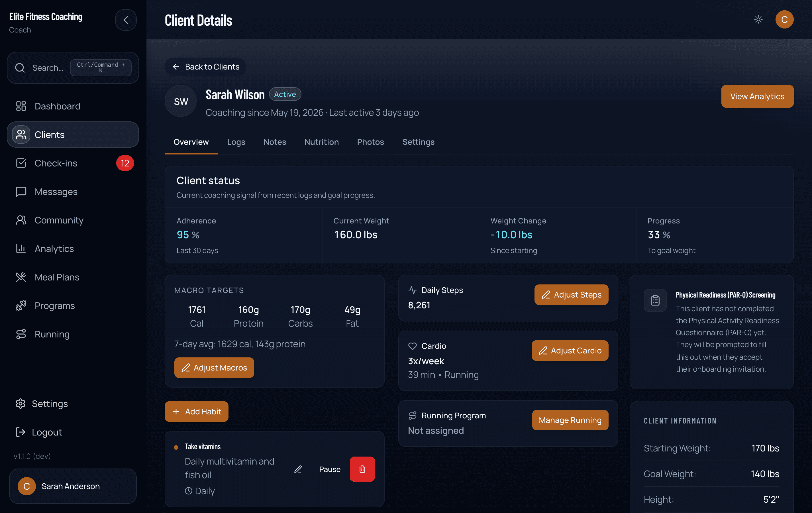Click the Manage Running button
Screen dimensions: 812x513
pos(570,420)
